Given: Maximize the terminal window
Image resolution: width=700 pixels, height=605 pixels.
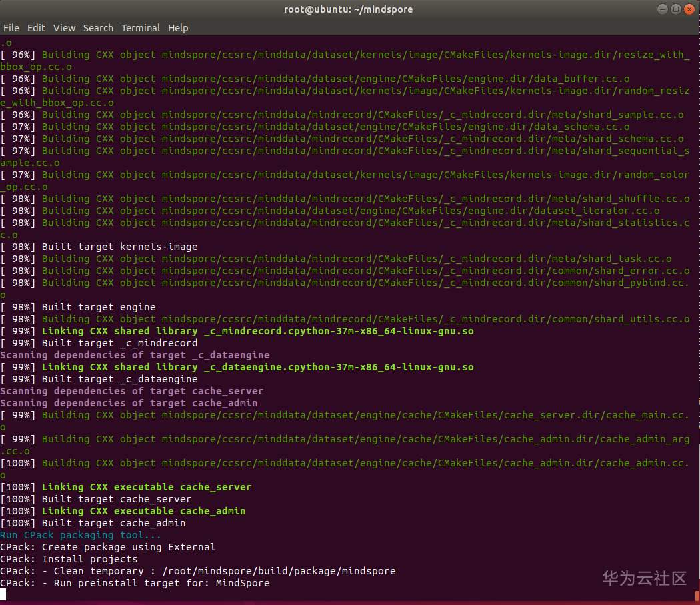Looking at the screenshot, I should 676,9.
